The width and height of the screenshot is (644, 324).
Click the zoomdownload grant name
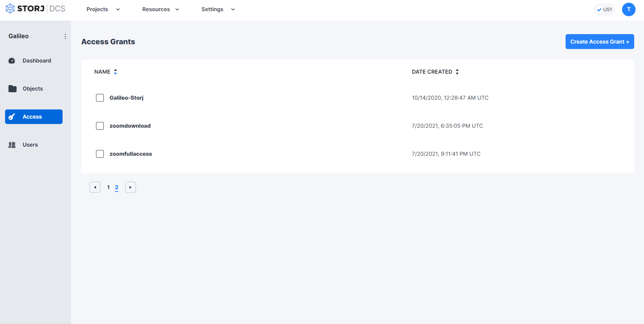130,126
